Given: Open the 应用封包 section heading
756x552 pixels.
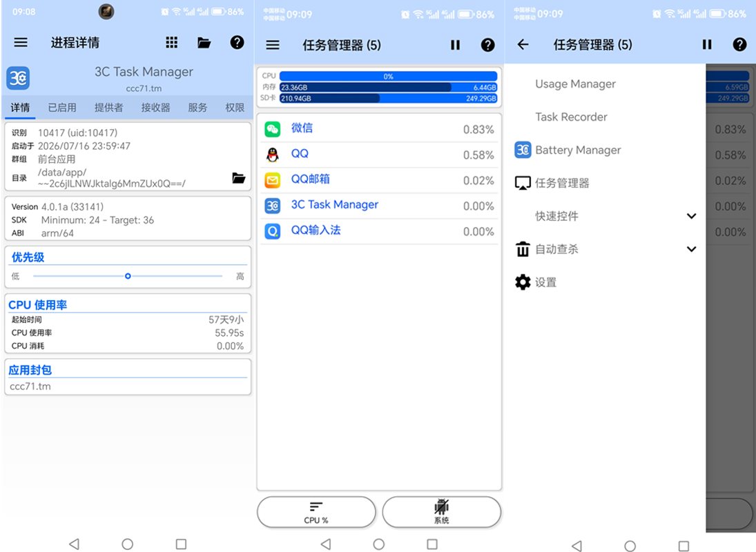Looking at the screenshot, I should 30,370.
